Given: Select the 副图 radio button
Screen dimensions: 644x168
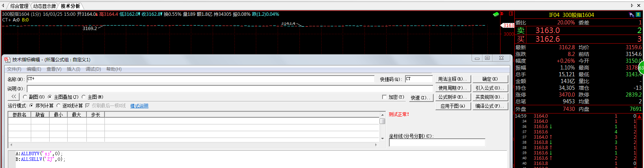Looking at the screenshot, I should (x=25, y=97).
